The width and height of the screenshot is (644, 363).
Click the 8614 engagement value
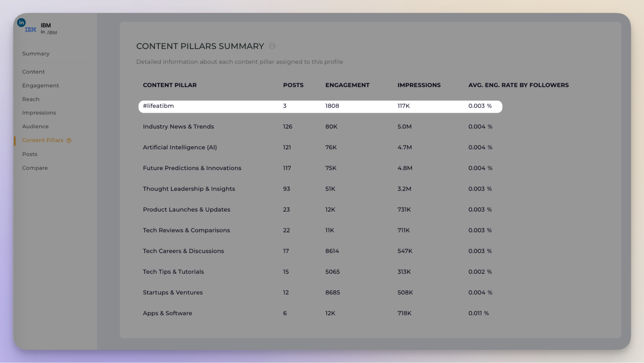(332, 251)
